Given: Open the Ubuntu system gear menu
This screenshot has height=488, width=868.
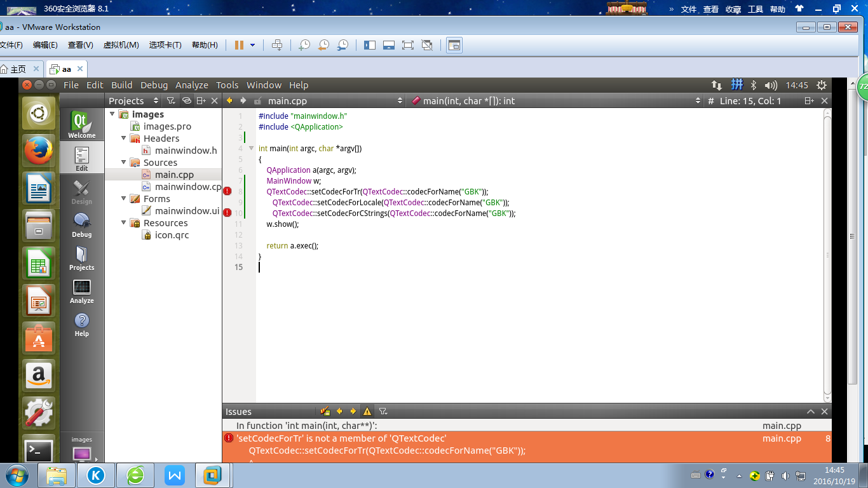Looking at the screenshot, I should click(822, 85).
